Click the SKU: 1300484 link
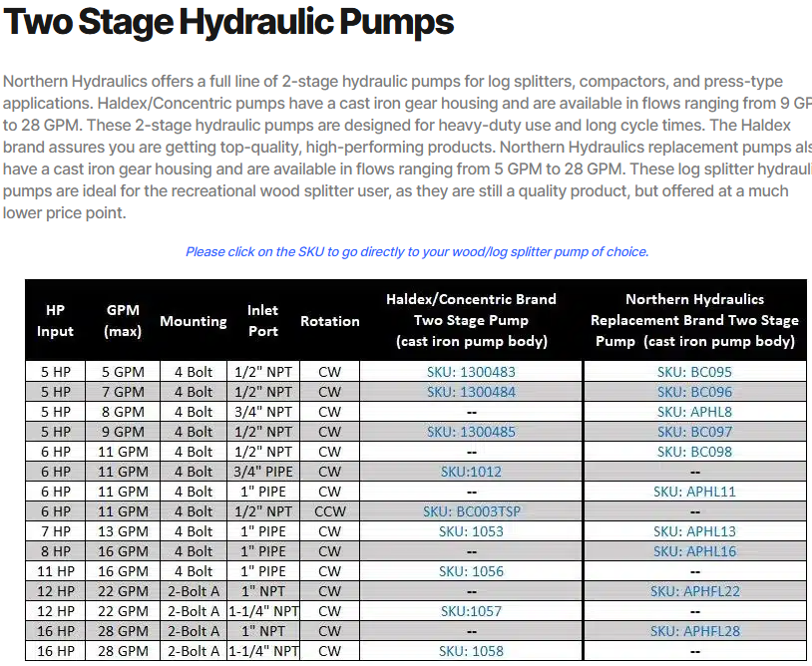The image size is (812, 666). pyautogui.click(x=471, y=392)
